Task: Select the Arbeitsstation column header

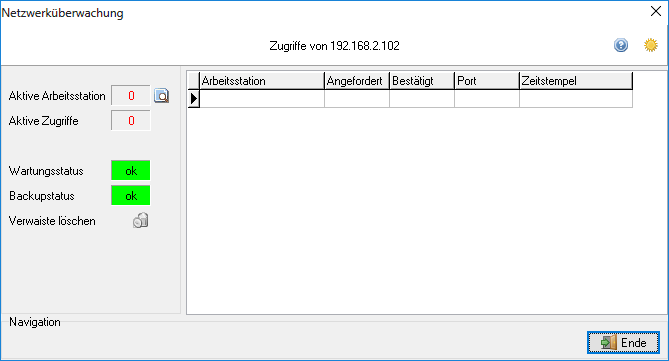Action: [262, 81]
